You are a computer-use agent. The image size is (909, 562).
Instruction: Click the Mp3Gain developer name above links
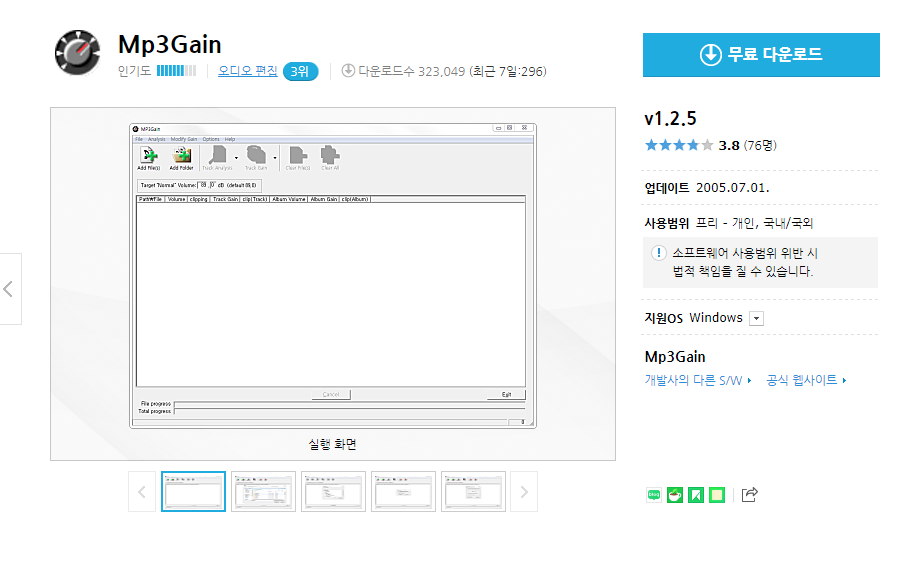tap(675, 357)
